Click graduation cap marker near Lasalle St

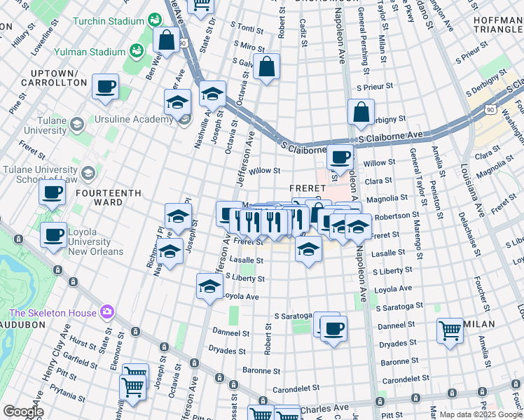click(308, 251)
